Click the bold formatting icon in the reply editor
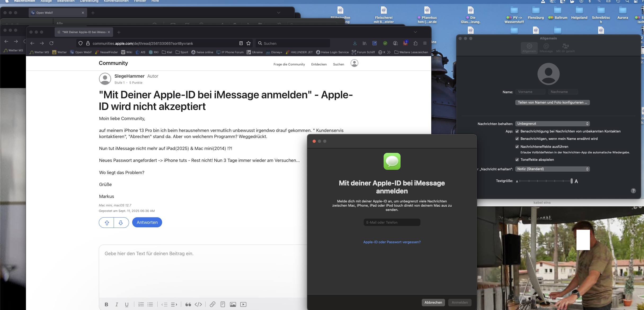 [106, 304]
